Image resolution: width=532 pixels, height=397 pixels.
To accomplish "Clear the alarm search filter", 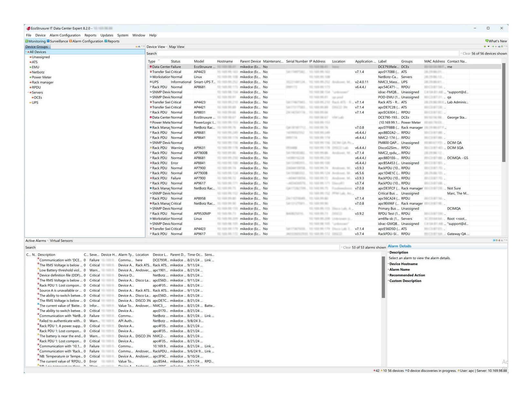I will pos(346,248).
